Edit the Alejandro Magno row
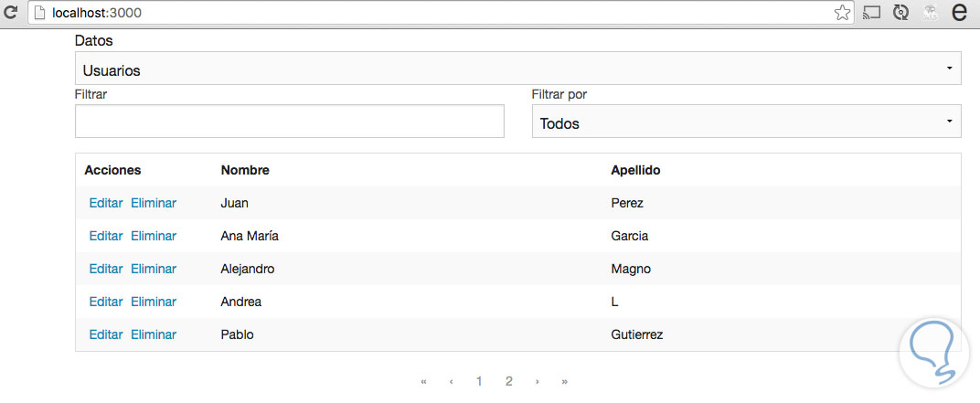980x403 pixels. tap(105, 269)
